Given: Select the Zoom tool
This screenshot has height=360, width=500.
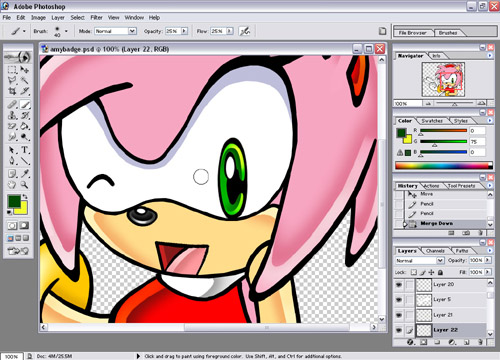Looking at the screenshot, I should (x=24, y=184).
